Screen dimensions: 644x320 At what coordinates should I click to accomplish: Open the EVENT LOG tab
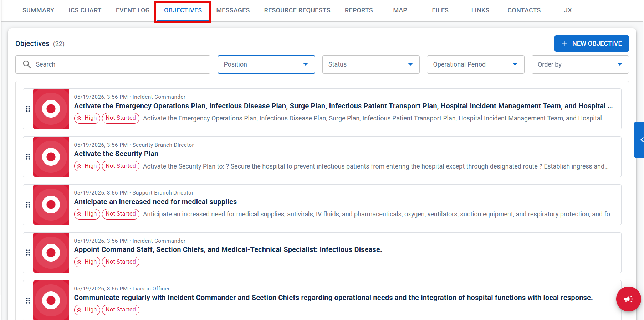[133, 10]
